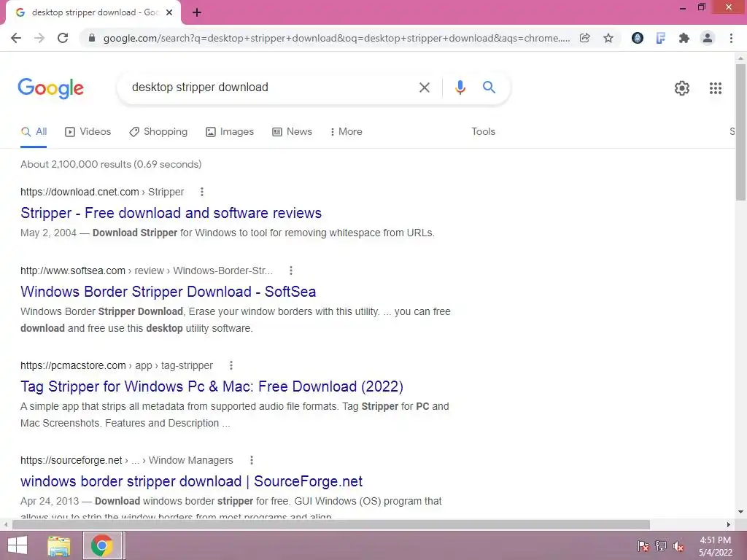This screenshot has height=560, width=747.
Task: Close the desktop stripper download tab
Action: [169, 12]
